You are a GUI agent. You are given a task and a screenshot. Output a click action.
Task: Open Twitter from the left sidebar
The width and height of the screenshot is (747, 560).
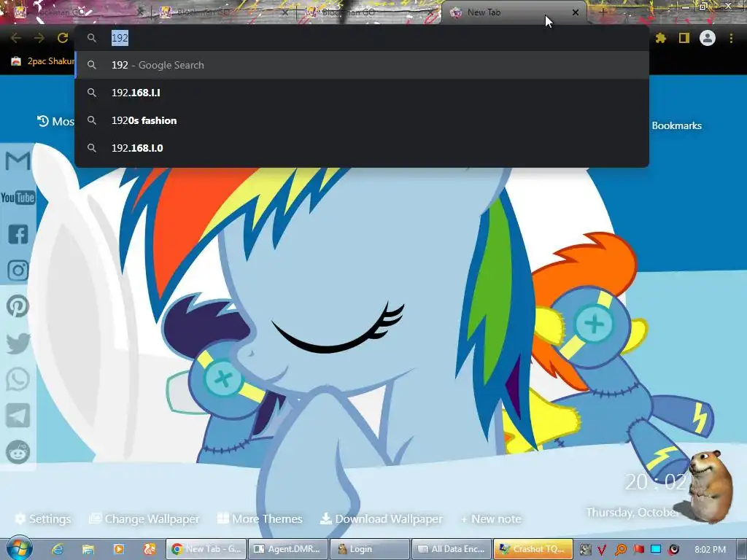coord(18,343)
